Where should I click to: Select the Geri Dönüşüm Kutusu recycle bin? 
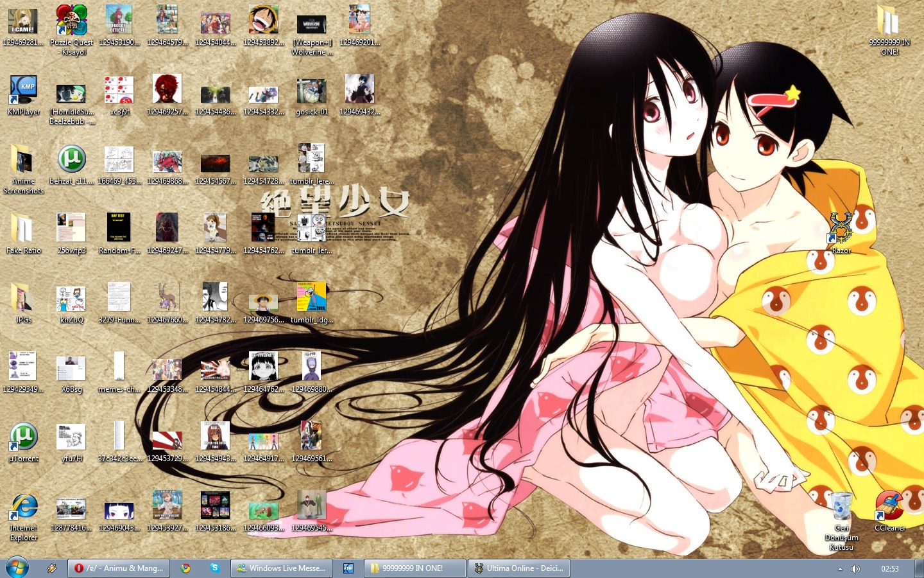[841, 505]
